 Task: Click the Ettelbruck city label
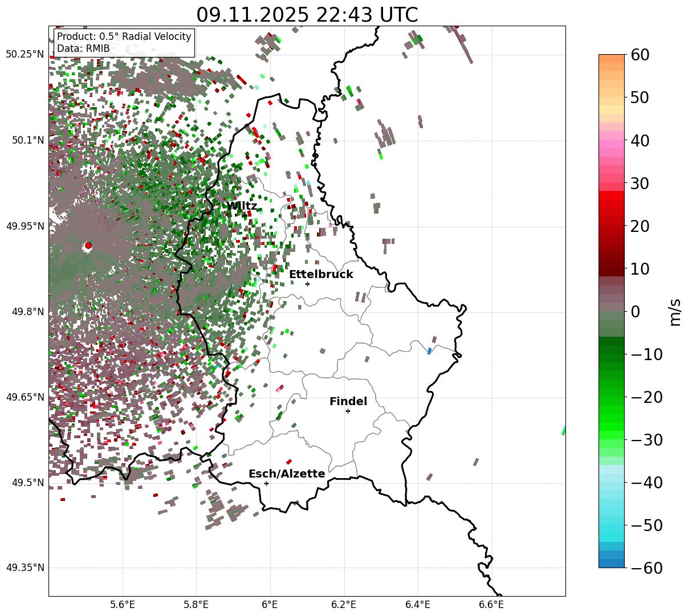pyautogui.click(x=321, y=275)
